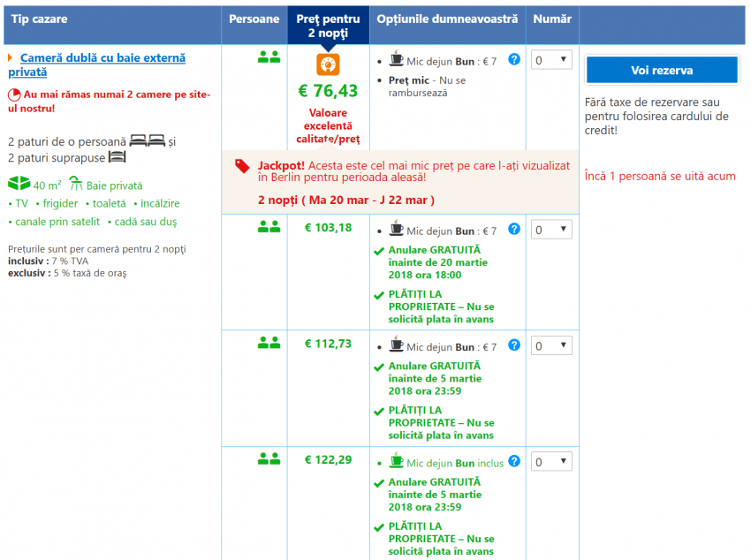751x560 pixels.
Task: Click the green coffee cup icon in the € 122,29 row
Action: (x=397, y=462)
